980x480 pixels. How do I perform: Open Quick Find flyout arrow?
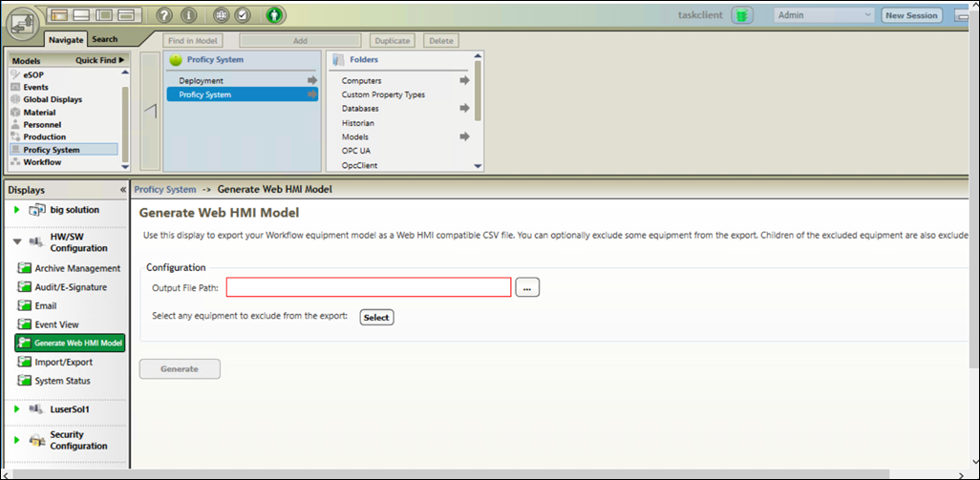(x=121, y=60)
